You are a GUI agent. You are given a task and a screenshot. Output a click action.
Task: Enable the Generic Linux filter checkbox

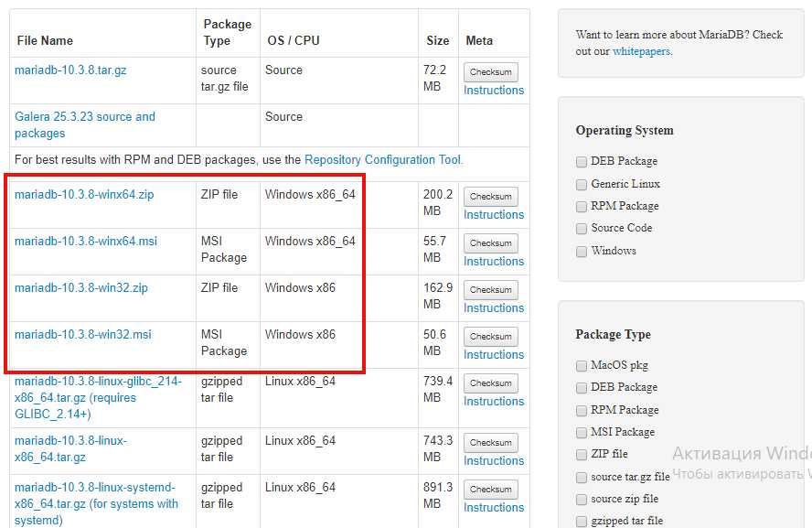click(582, 184)
